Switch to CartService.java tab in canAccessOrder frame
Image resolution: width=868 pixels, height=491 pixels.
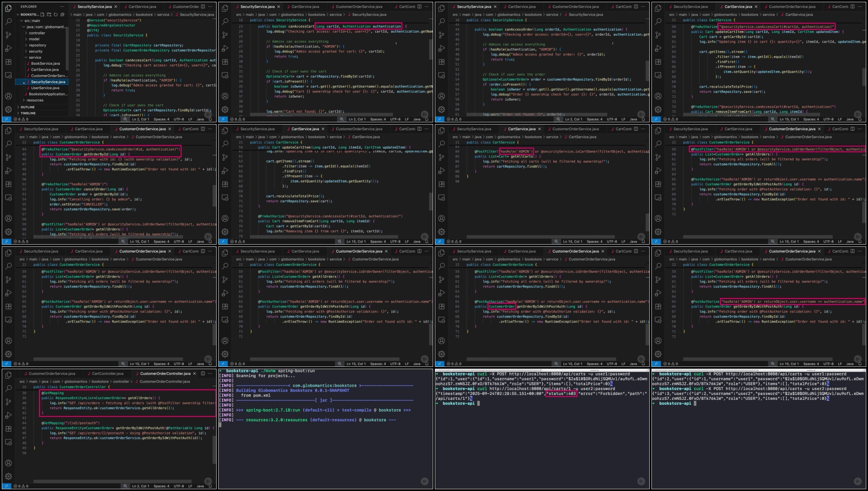[522, 6]
